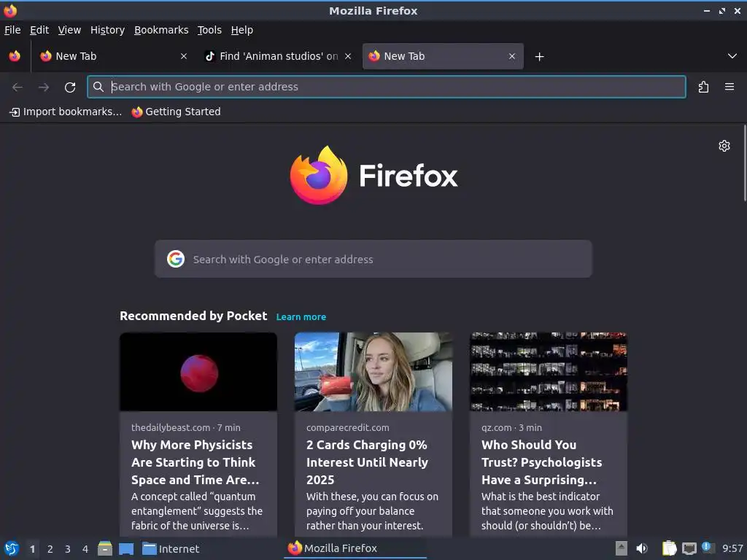Open the red planet article thumbnail
The height and width of the screenshot is (560, 747).
click(x=198, y=371)
